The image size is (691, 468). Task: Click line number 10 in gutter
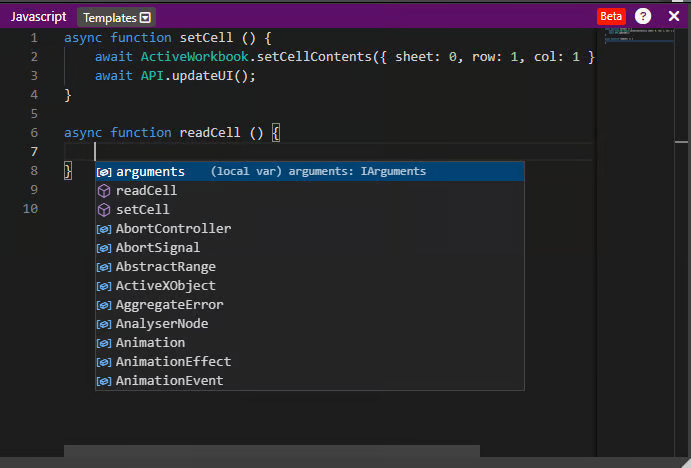pos(30,209)
